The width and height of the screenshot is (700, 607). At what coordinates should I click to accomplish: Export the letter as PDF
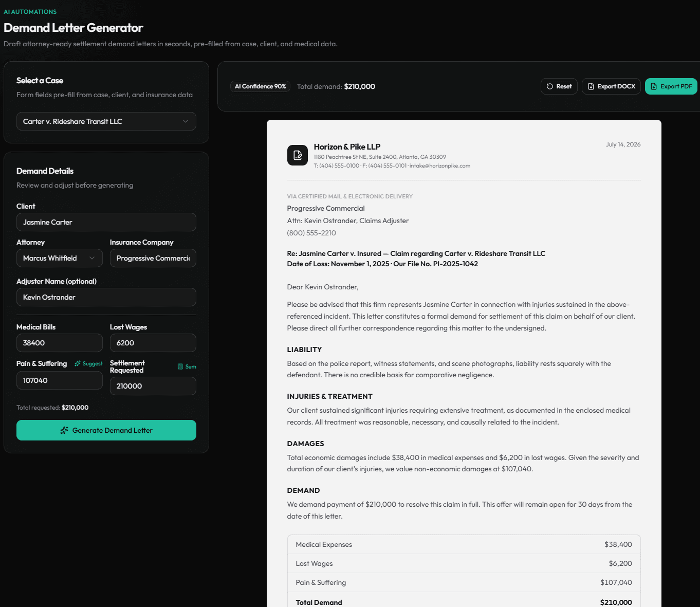click(671, 86)
